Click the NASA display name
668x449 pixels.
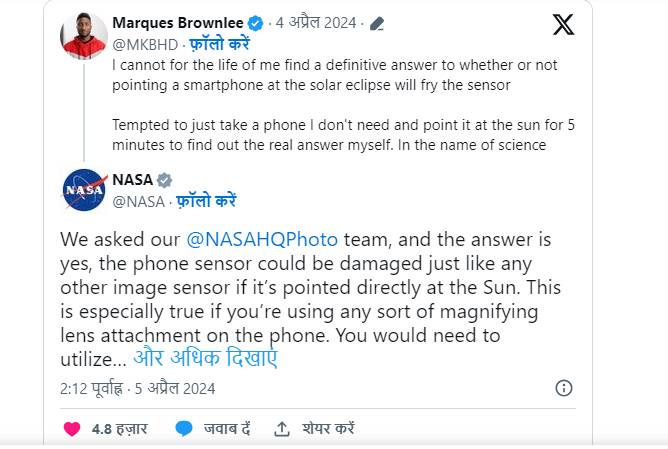pyautogui.click(x=132, y=180)
